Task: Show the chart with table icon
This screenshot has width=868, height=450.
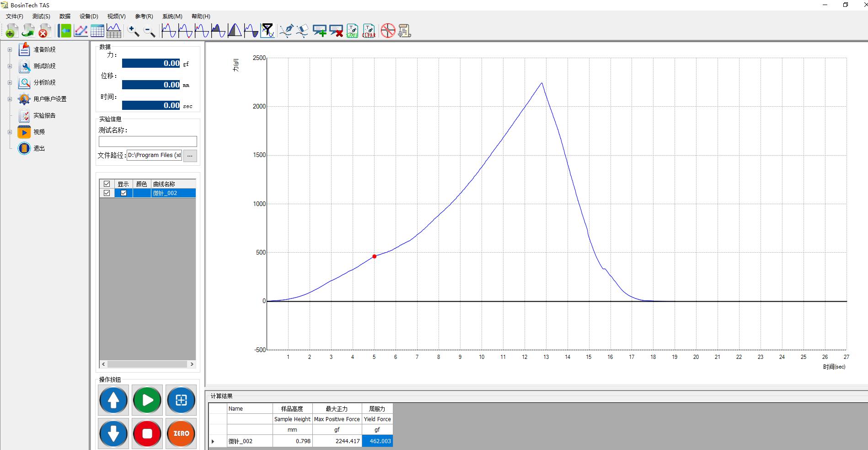Action: coord(114,31)
